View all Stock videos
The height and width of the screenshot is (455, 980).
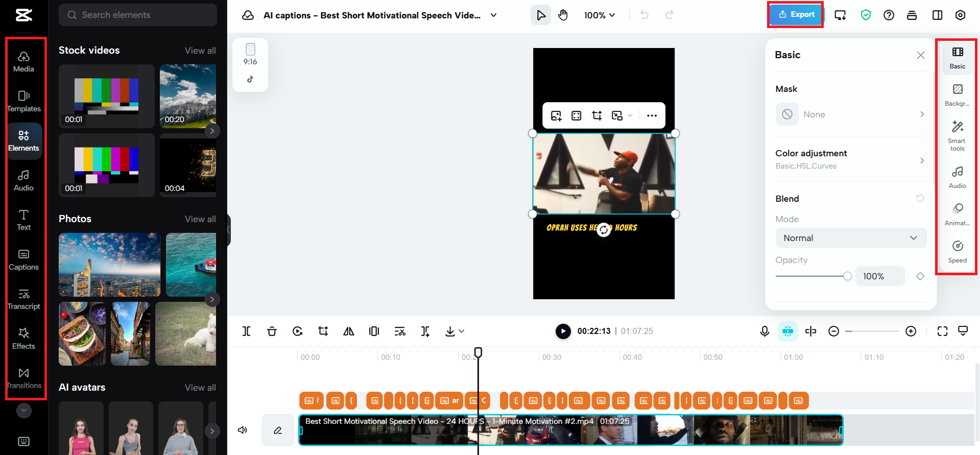tap(200, 51)
